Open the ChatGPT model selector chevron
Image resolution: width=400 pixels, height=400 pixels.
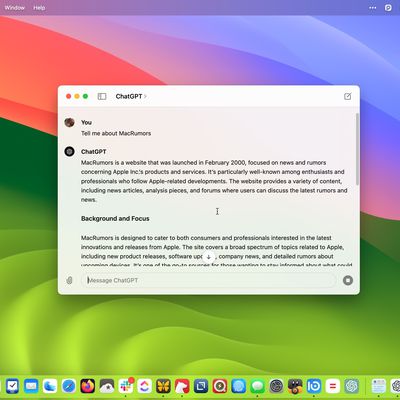pyautogui.click(x=146, y=96)
